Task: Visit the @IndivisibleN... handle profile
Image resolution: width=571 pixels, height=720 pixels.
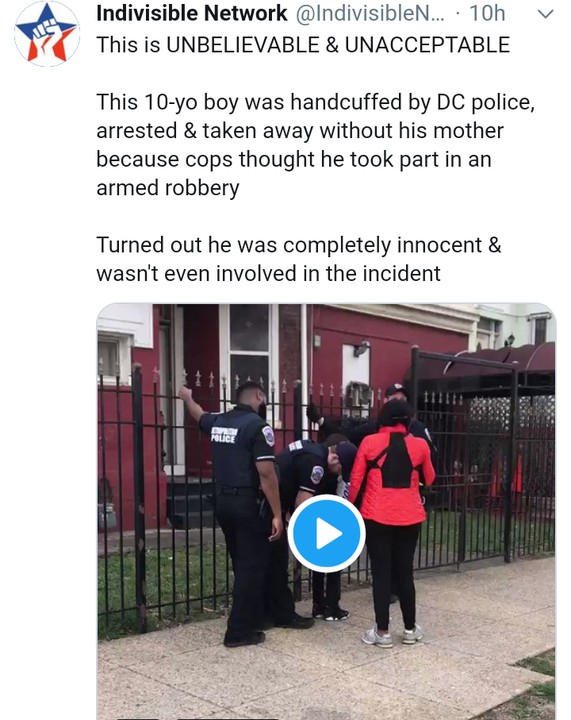Action: tap(370, 14)
